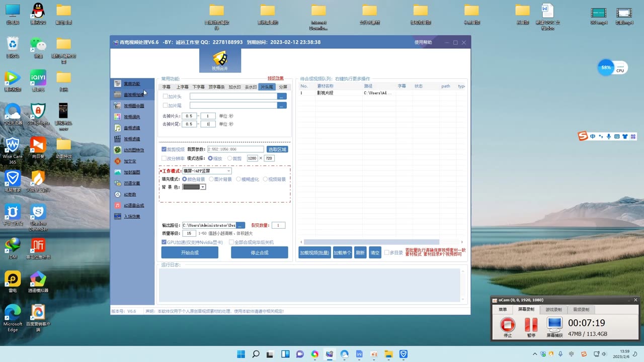Select the 模糊虚化 fill radio button
The width and height of the screenshot is (644, 362).
[x=238, y=179]
